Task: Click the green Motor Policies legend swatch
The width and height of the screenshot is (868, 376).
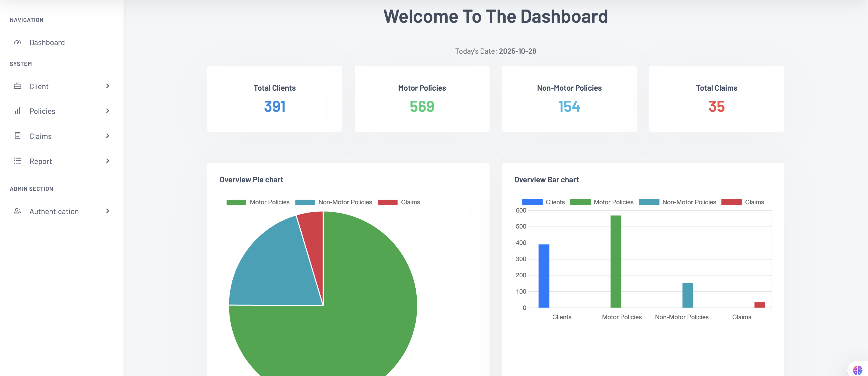Action: [x=236, y=202]
